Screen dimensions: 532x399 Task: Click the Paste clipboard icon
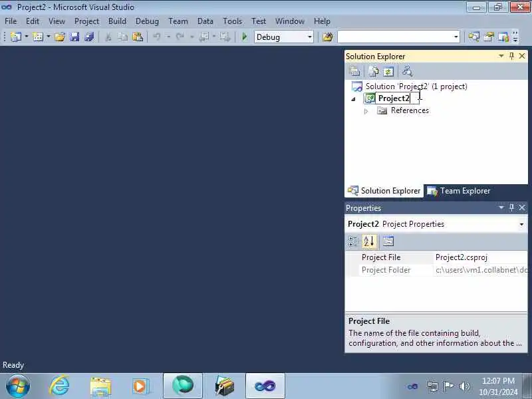pos(138,37)
